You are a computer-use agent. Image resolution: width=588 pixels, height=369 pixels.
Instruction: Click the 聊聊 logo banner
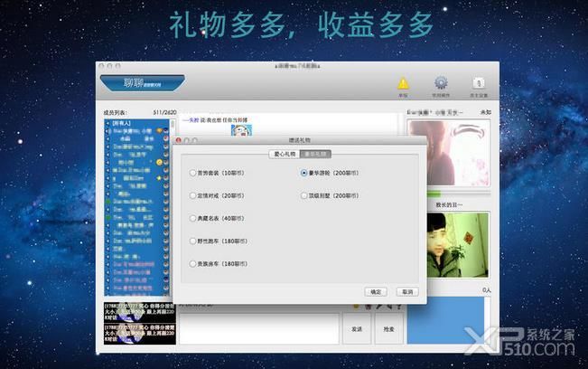[x=143, y=83]
